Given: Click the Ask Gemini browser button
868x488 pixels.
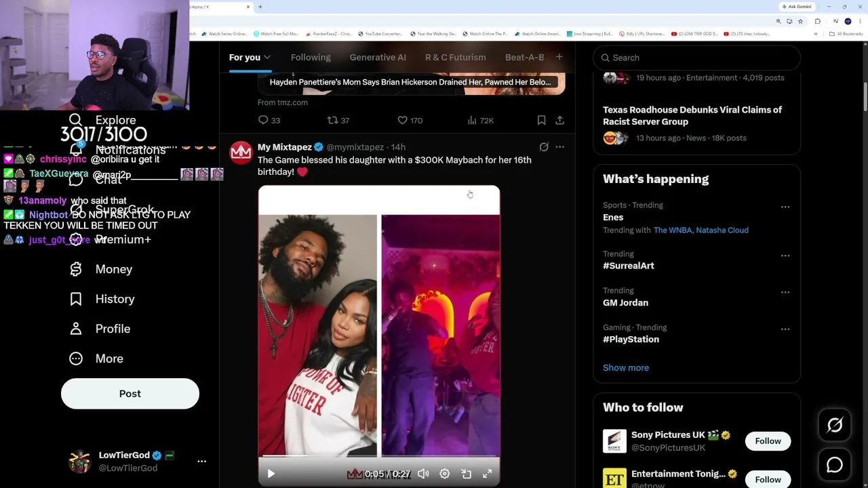Looking at the screenshot, I should tap(797, 7).
